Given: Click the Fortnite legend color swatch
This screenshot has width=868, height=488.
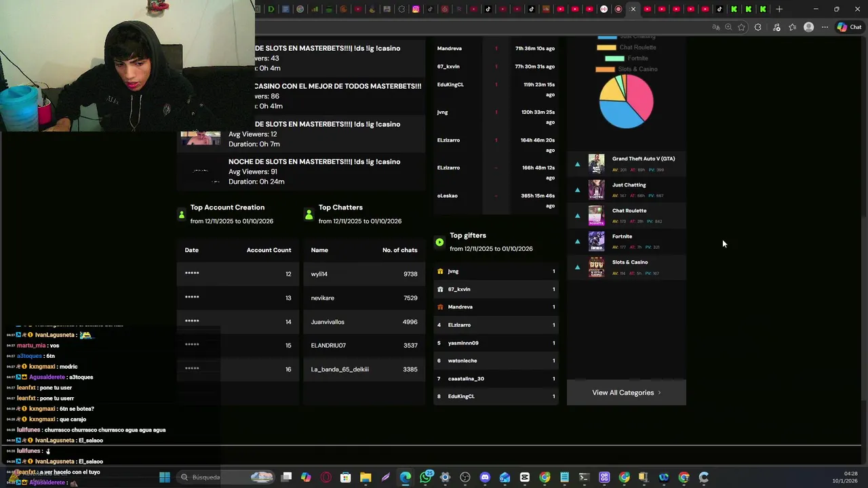Looking at the screenshot, I should 614,58.
